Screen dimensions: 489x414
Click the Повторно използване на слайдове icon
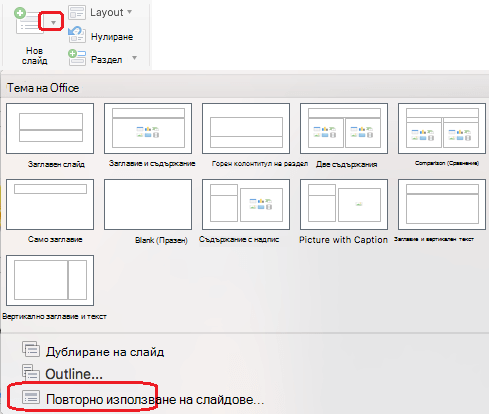coord(31,398)
